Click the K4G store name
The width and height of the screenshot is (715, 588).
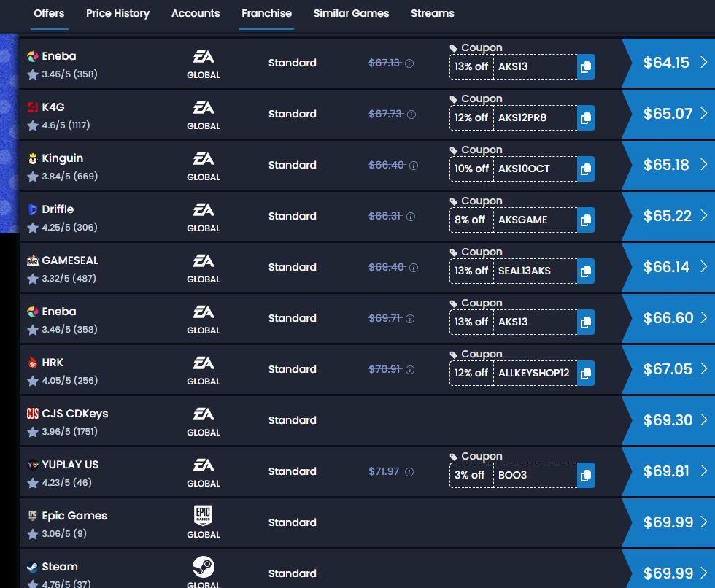point(53,107)
